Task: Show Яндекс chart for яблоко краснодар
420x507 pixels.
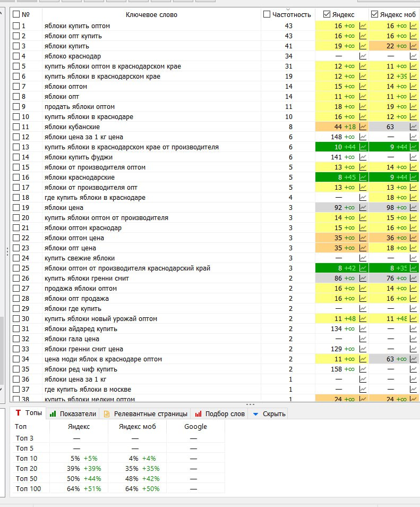Action: pos(363,56)
